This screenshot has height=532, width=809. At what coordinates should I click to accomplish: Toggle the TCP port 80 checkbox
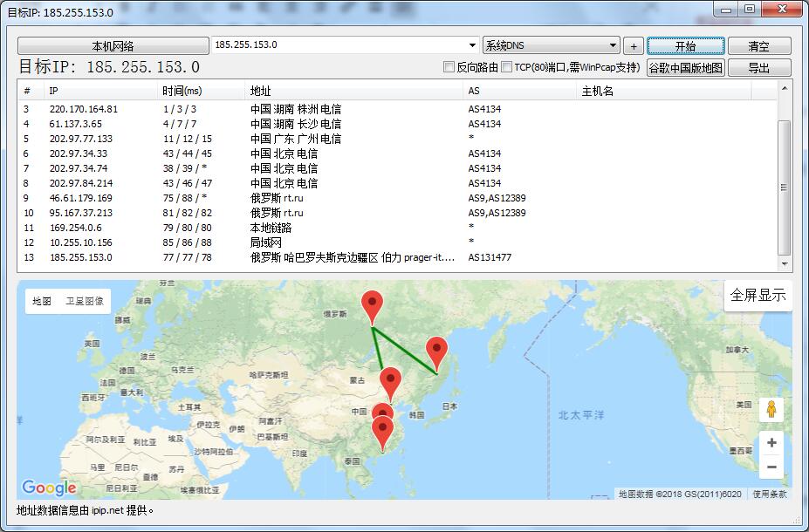coord(507,67)
